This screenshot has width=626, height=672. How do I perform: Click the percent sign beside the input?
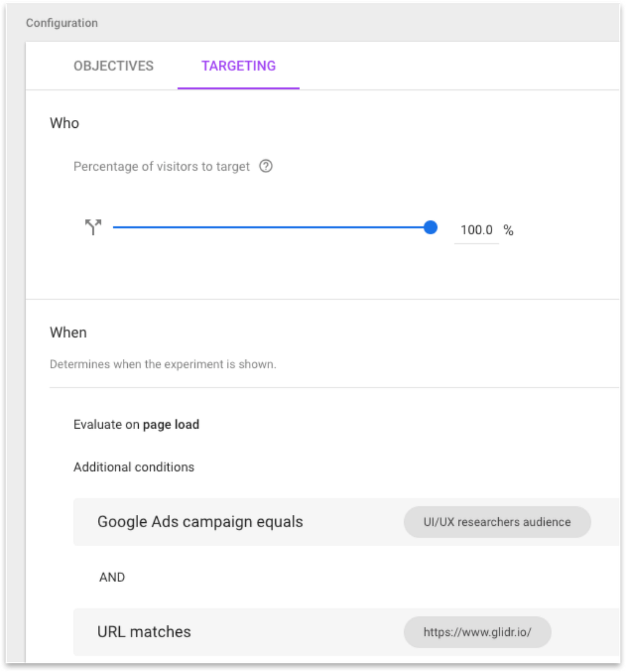click(508, 231)
